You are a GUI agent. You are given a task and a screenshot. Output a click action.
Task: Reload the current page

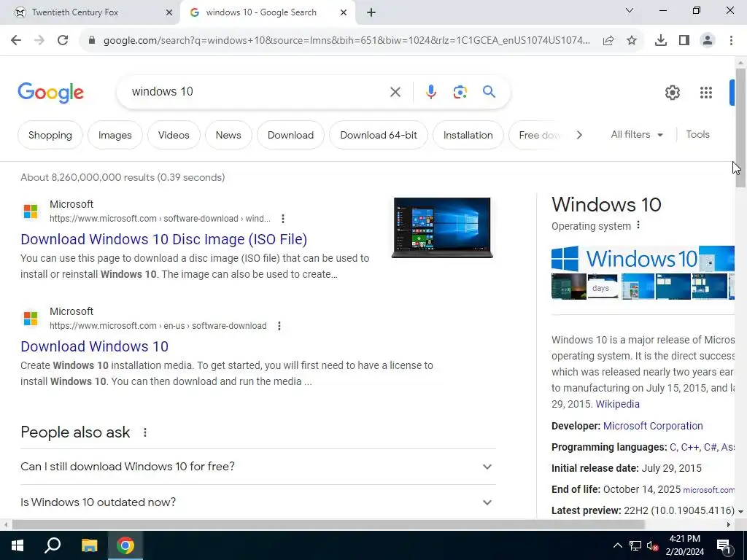point(63,41)
